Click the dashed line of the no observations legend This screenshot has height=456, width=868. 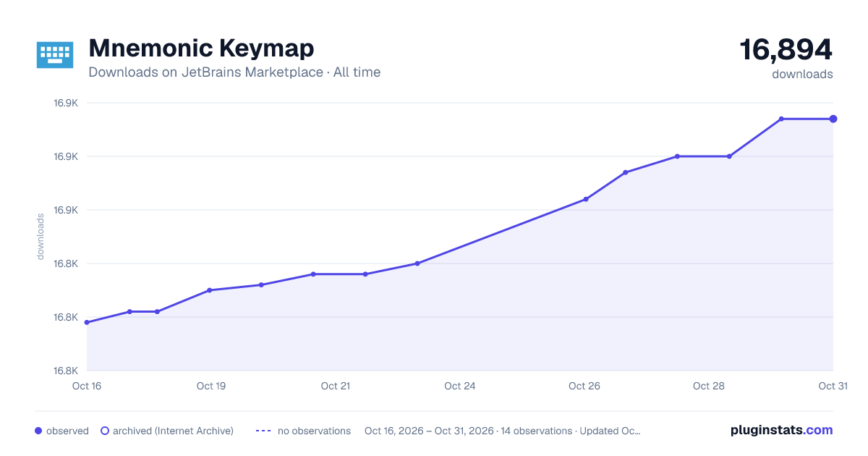pyautogui.click(x=263, y=431)
